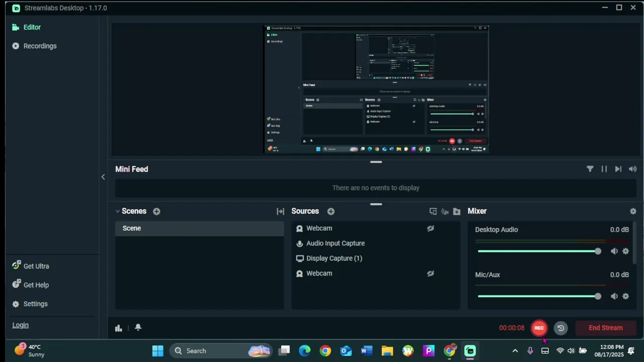This screenshot has height=362, width=644.
Task: Click the "There are no events to display" message
Action: [x=376, y=188]
